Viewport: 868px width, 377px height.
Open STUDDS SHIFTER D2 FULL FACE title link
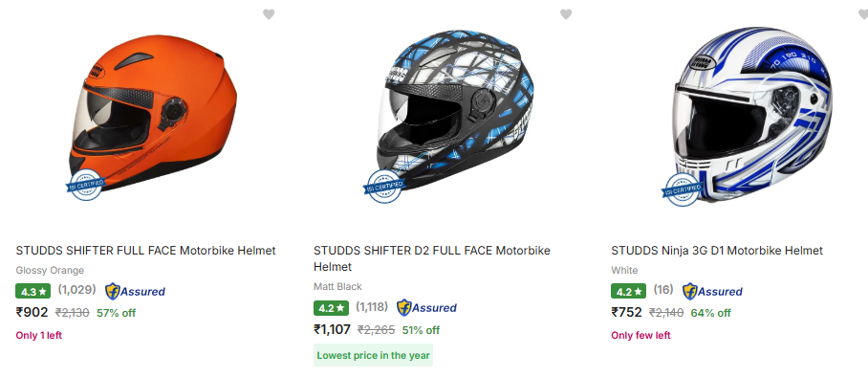point(432,258)
